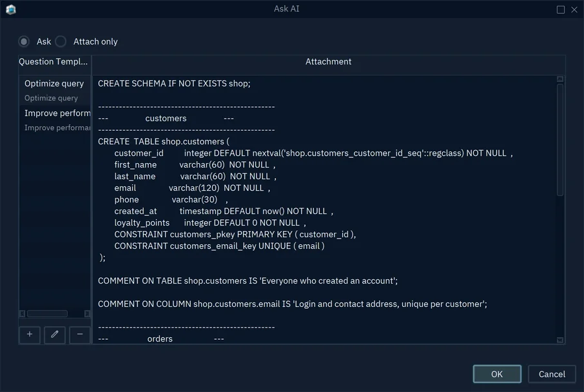Screen dimensions: 584x392
Task: Click the CREATE TABLE shop.customers line
Action: point(164,142)
